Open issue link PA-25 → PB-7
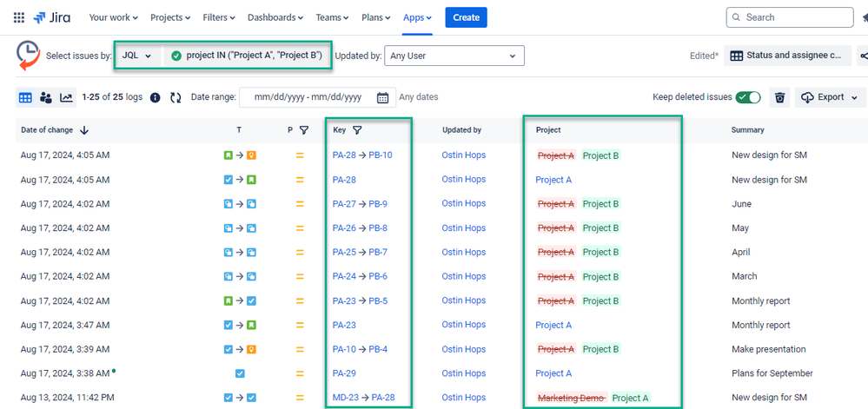 [x=360, y=252]
